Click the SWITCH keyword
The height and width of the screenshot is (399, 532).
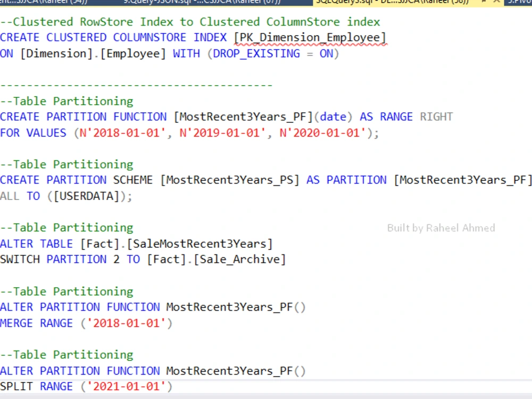point(20,260)
